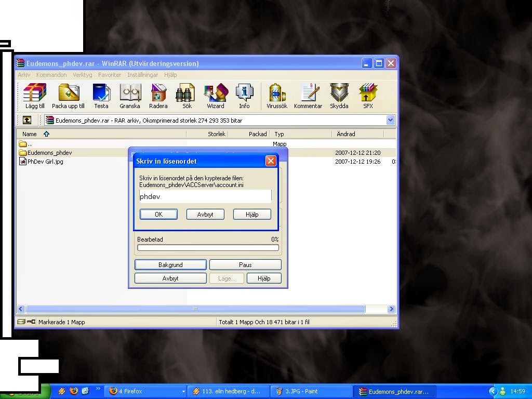Sort by Typ column header

(301, 134)
